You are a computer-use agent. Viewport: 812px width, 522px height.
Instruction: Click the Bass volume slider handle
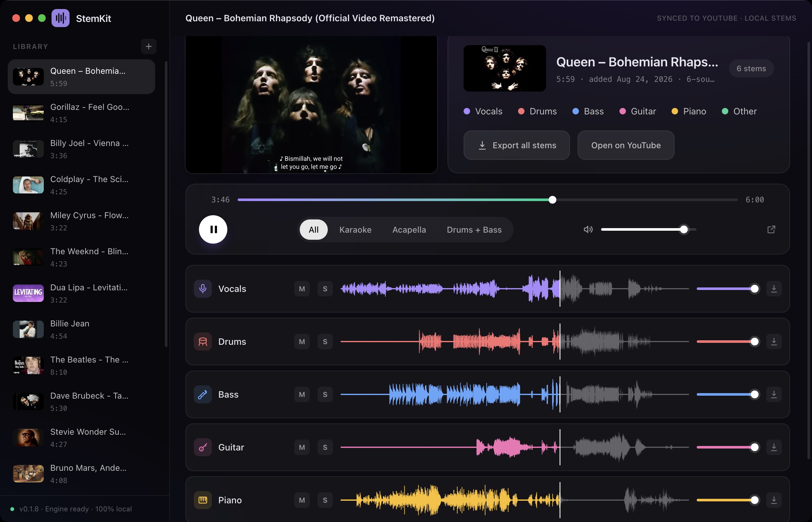(754, 394)
